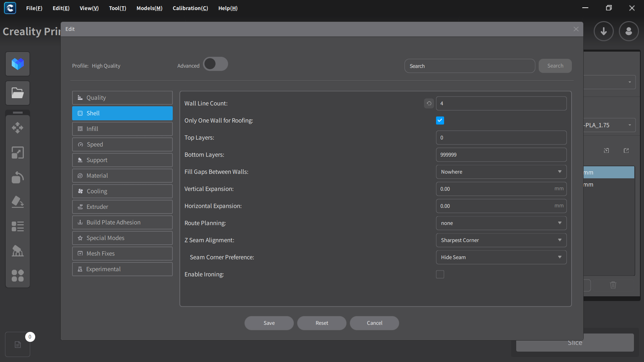Open the user account icon
Viewport: 644px width, 362px height.
coord(629,32)
